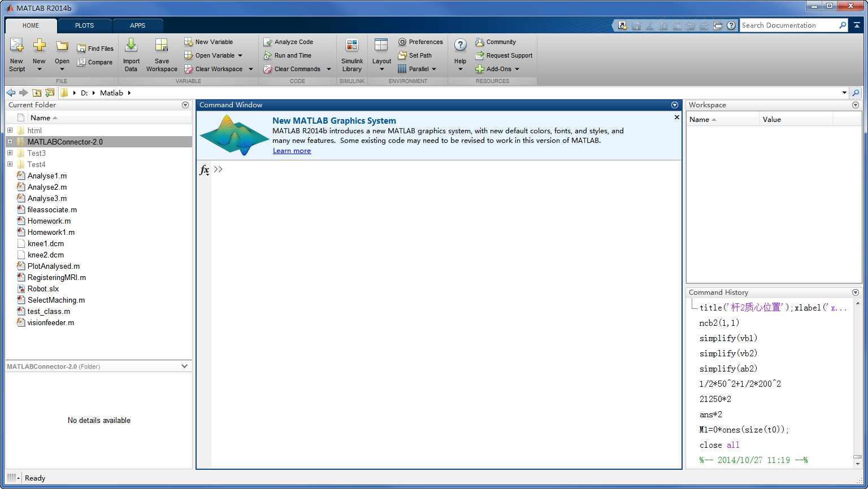Click the Find Files icon
This screenshot has height=489, width=868.
tap(82, 49)
